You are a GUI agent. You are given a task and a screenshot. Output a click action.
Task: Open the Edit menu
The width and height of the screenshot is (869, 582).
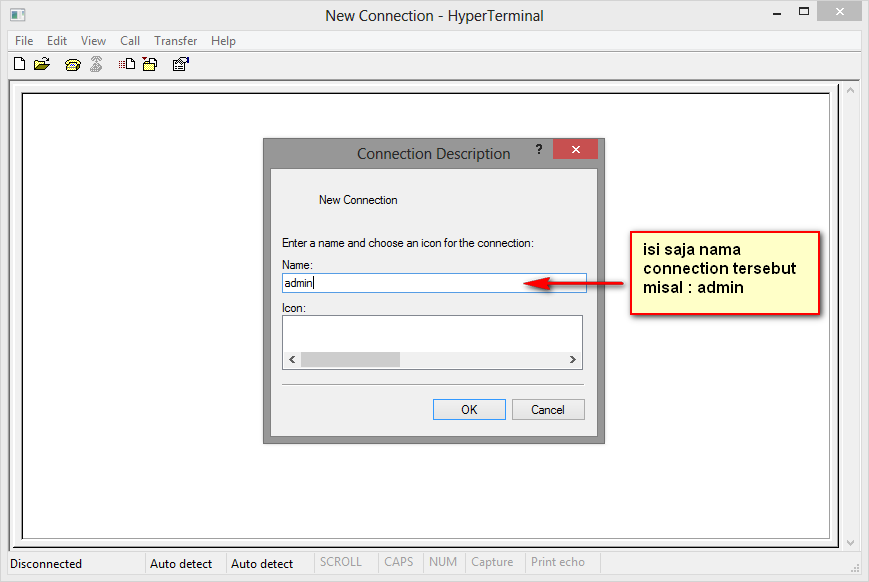pos(57,41)
